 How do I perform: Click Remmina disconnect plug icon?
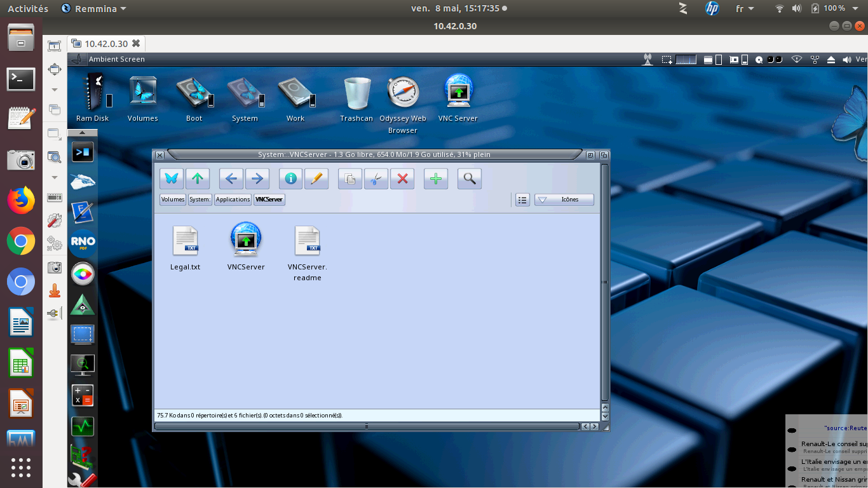pos(55,313)
